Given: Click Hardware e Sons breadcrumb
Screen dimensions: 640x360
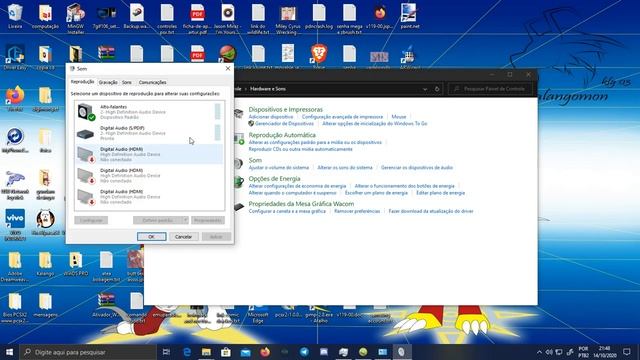Looking at the screenshot, I should (x=268, y=89).
